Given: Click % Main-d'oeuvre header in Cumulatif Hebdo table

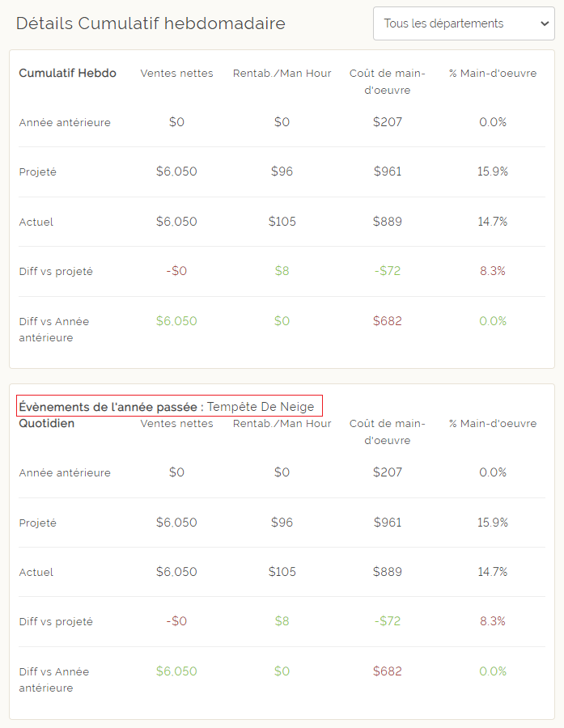Looking at the screenshot, I should click(492, 73).
